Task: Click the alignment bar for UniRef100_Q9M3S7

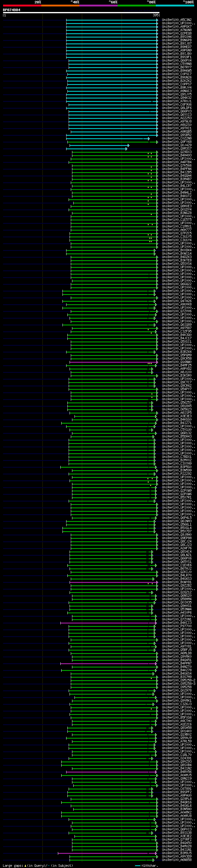Action: (97, 149)
